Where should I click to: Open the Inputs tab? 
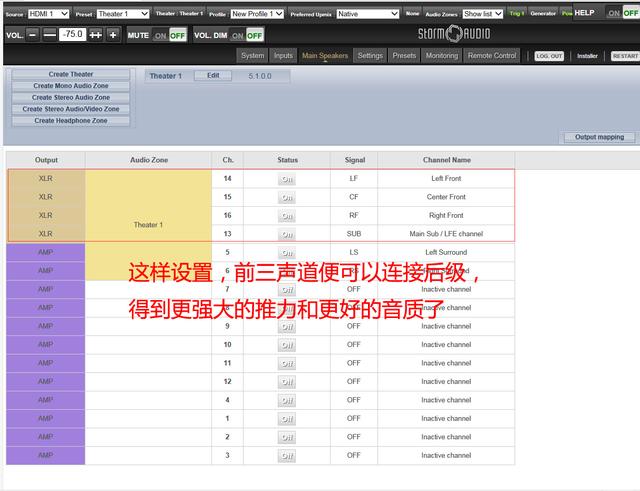[x=283, y=56]
